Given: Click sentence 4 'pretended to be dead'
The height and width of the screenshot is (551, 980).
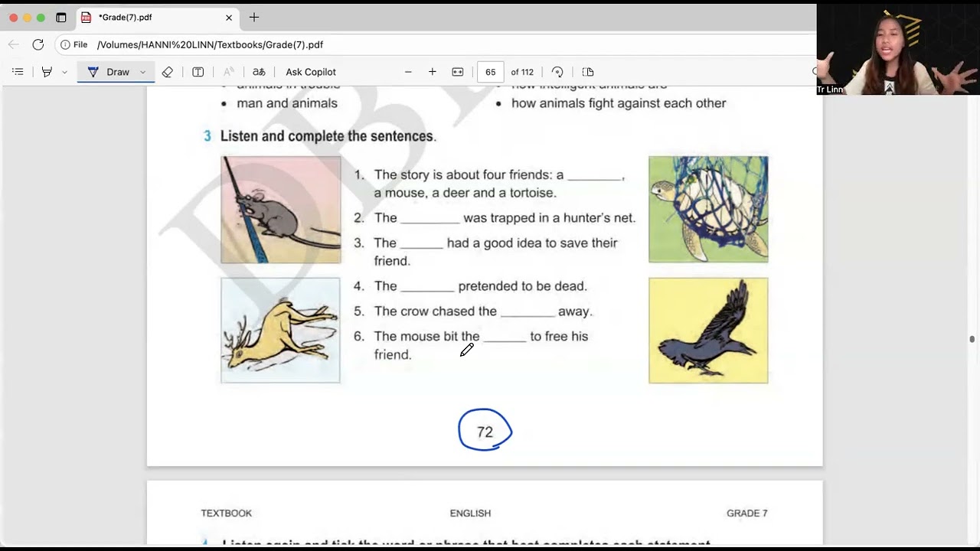Looking at the screenshot, I should click(x=480, y=286).
